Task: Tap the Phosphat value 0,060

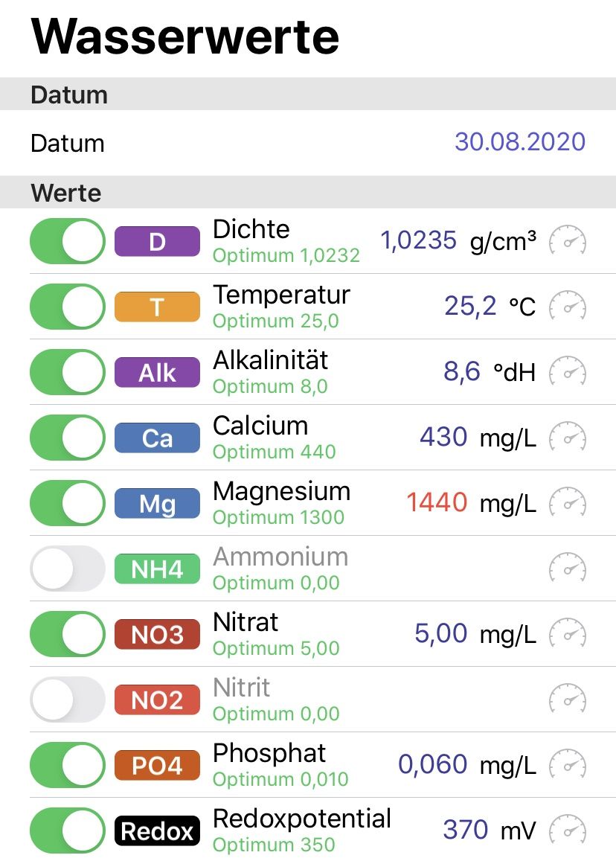Action: [433, 764]
